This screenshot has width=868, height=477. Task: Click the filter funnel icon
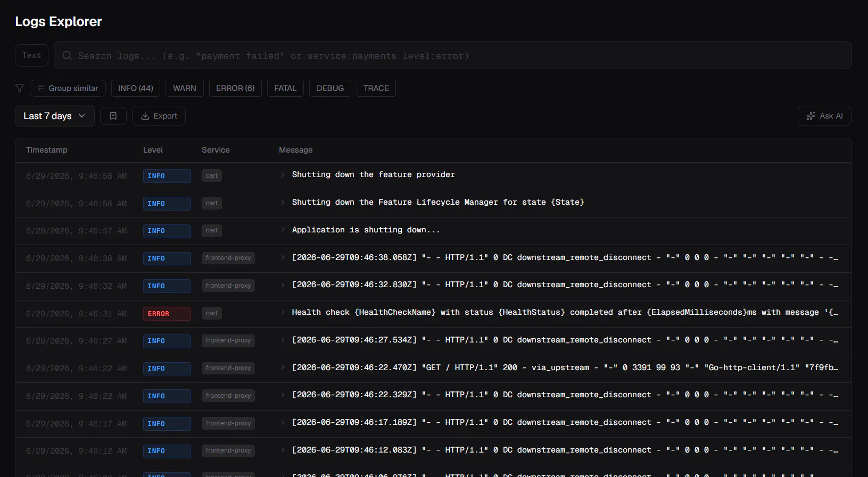tap(20, 88)
